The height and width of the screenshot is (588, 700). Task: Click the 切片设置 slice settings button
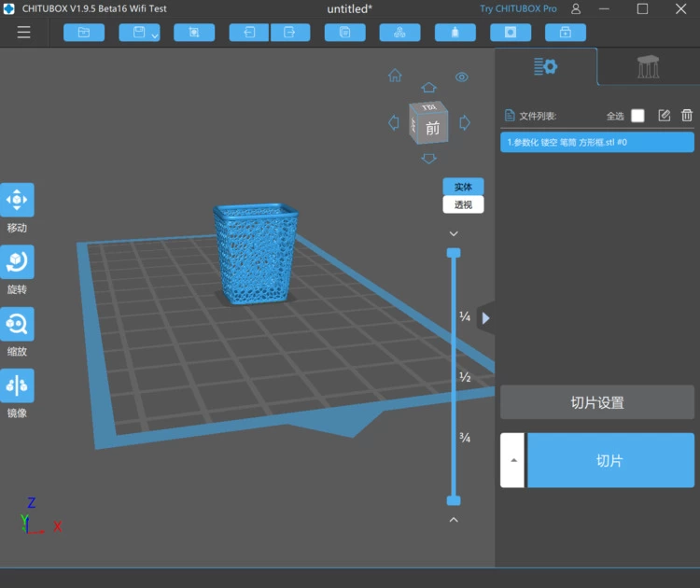(597, 403)
